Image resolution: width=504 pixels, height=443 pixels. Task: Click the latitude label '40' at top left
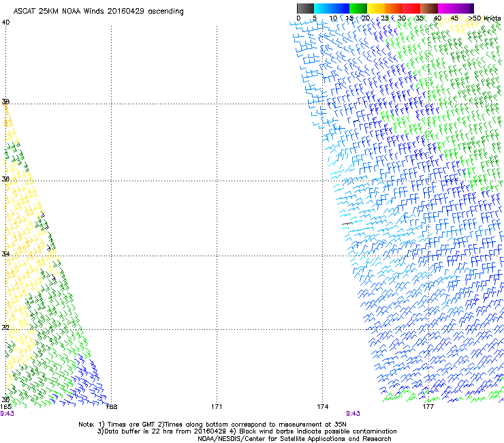tap(5, 22)
